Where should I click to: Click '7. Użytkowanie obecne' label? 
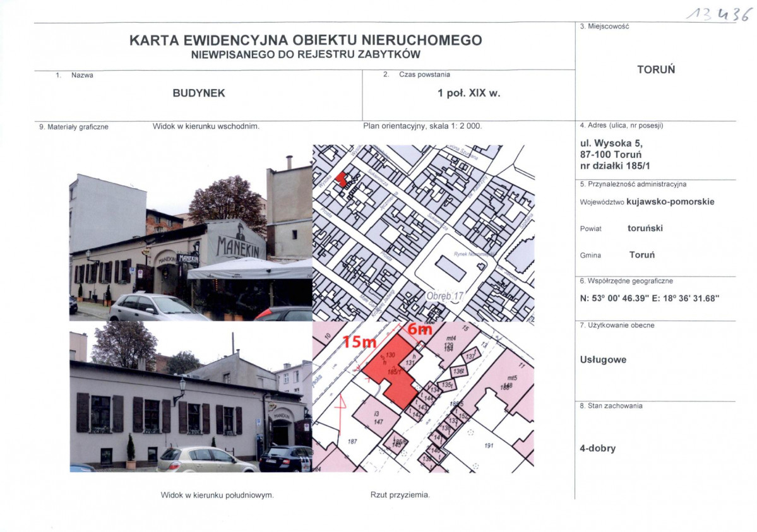pos(617,326)
